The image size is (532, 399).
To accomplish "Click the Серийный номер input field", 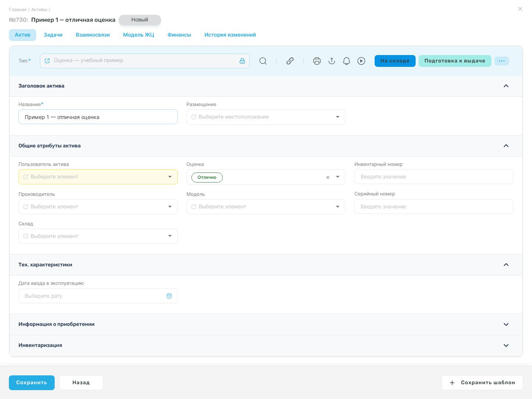I will click(x=434, y=207).
